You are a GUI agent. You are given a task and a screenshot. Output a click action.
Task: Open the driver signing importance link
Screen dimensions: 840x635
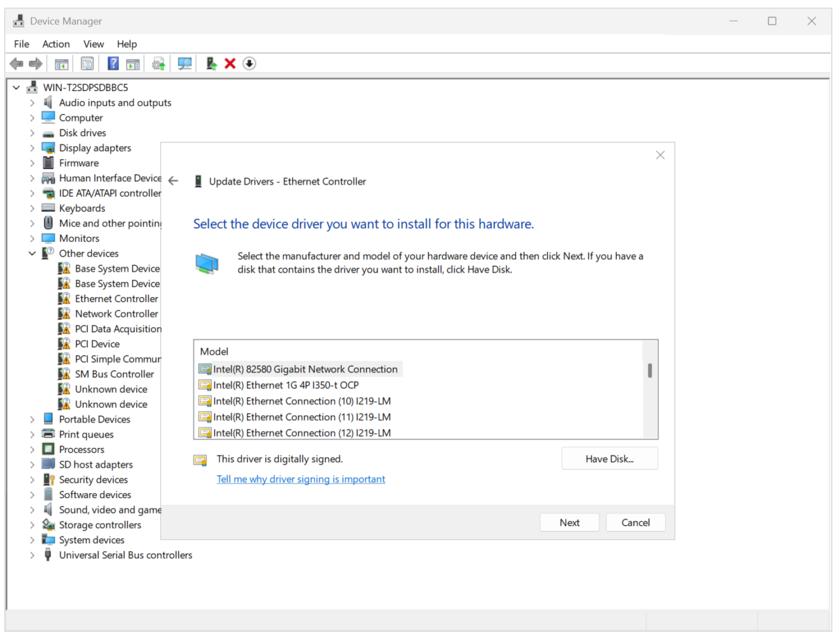point(301,479)
